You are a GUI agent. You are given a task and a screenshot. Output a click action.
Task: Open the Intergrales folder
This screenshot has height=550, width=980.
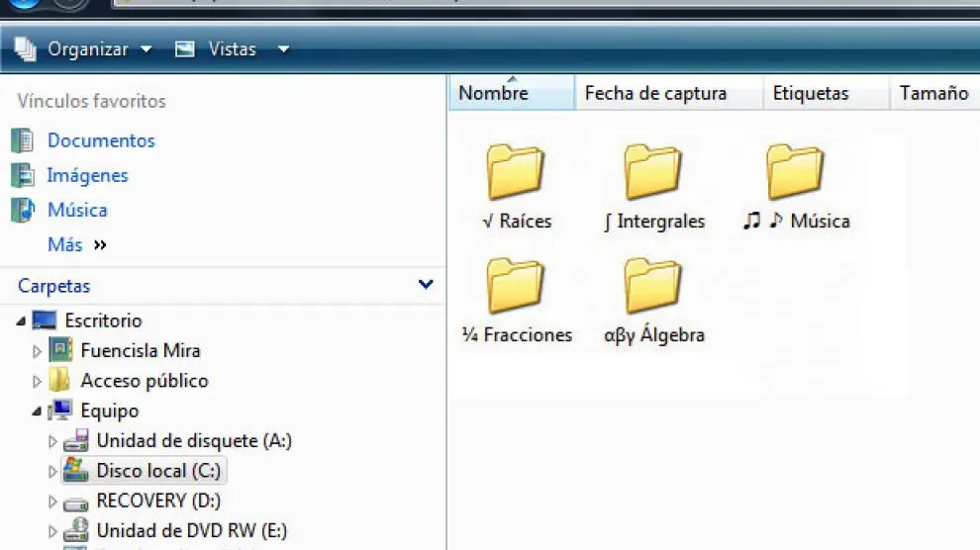652,174
